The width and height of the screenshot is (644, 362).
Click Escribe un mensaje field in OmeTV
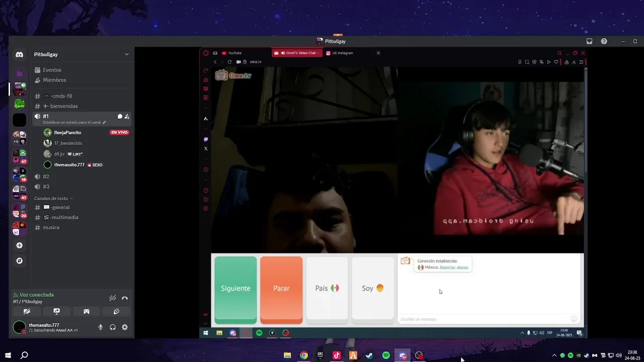[483, 319]
